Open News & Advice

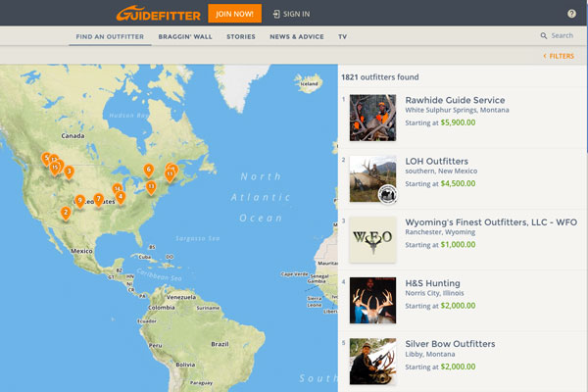point(297,37)
